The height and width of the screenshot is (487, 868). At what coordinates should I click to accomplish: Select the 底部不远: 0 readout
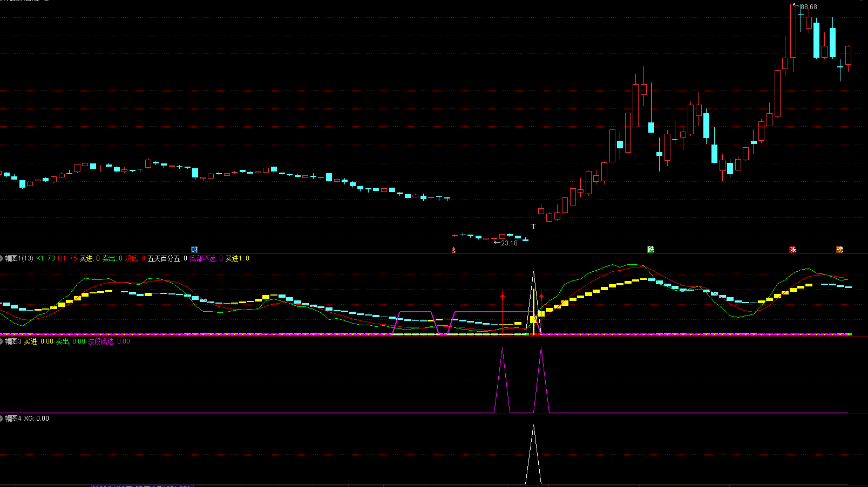(206, 259)
